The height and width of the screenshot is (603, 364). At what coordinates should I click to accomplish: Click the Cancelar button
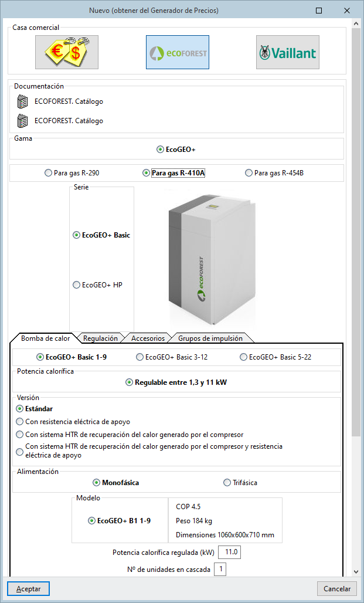point(337,589)
